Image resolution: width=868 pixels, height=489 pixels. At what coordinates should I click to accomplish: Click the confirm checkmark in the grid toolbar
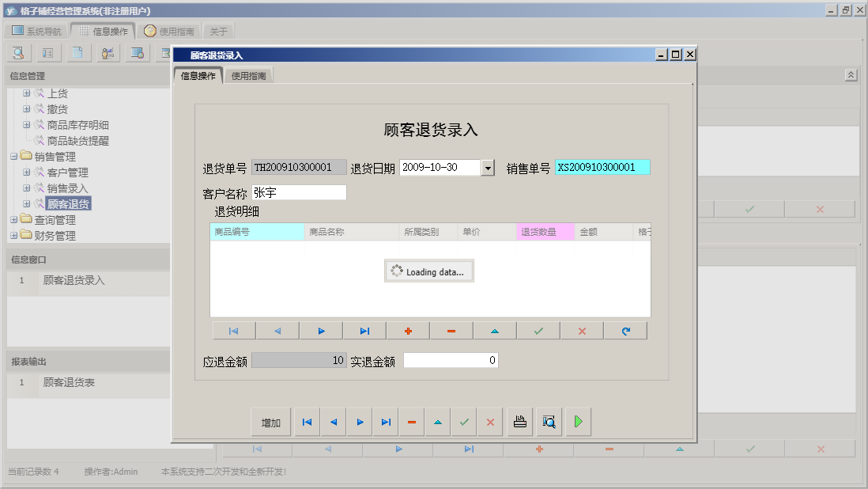tap(538, 330)
